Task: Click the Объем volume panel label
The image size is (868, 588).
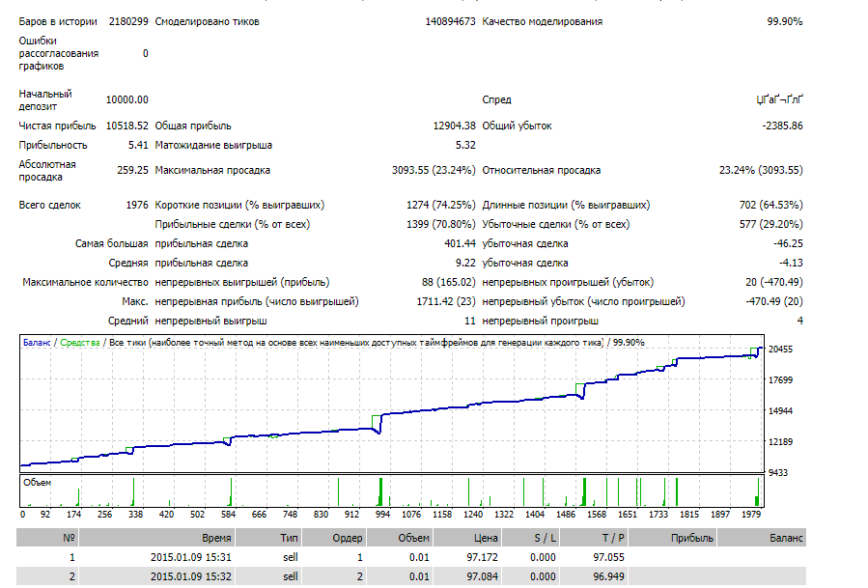Action: pyautogui.click(x=37, y=483)
